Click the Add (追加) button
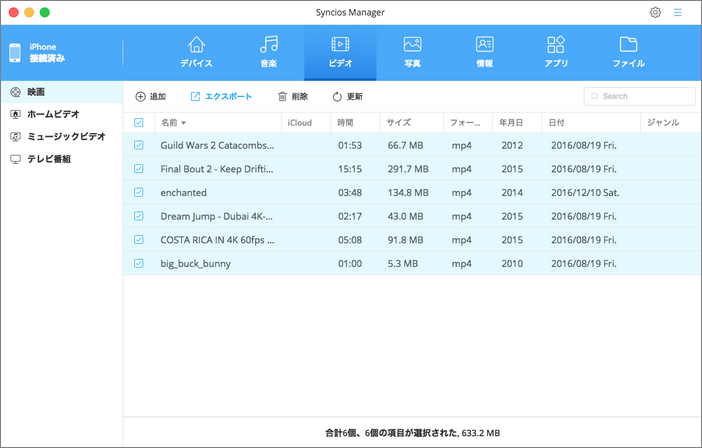702x448 pixels. coord(151,96)
